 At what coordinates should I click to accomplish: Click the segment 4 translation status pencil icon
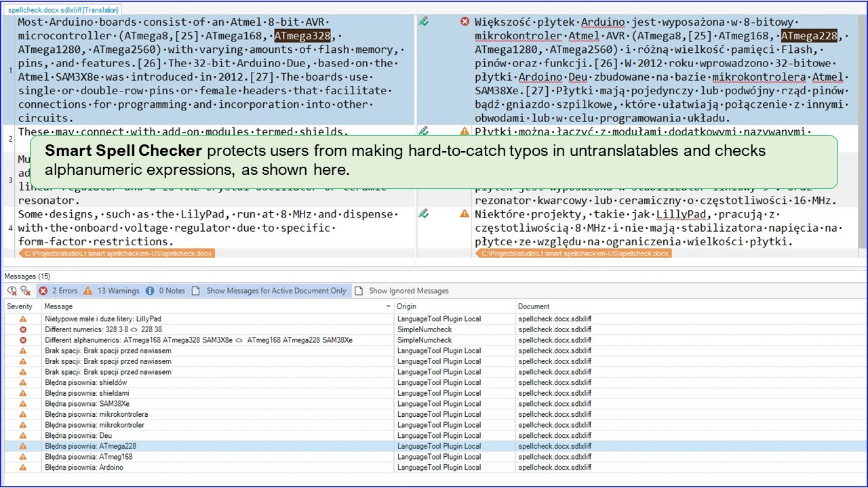tap(424, 214)
